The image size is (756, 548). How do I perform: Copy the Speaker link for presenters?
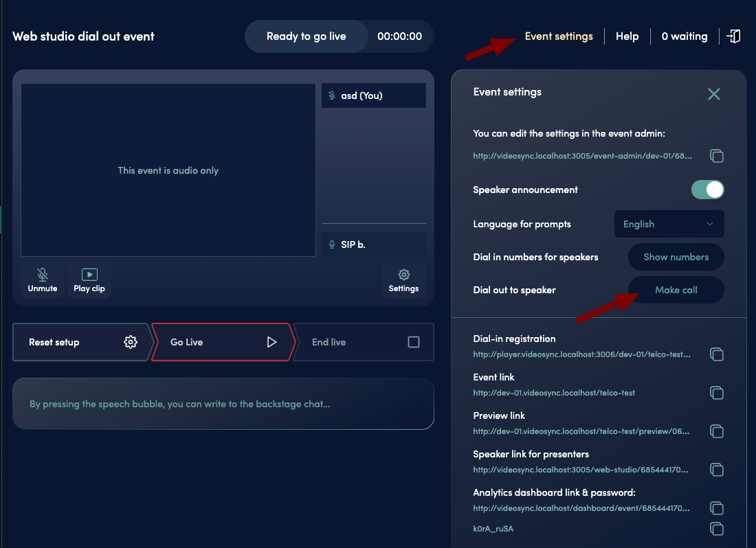tap(717, 470)
